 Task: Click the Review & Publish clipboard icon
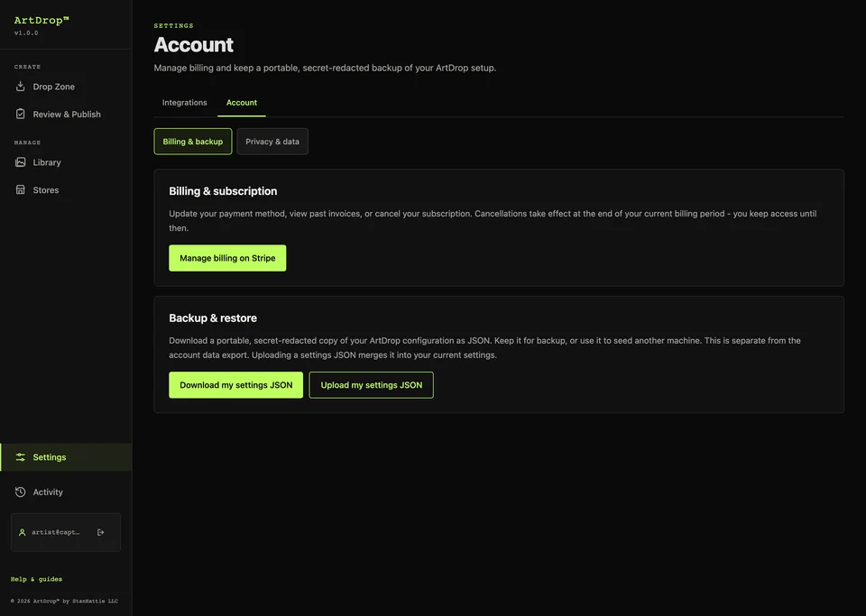tap(21, 114)
